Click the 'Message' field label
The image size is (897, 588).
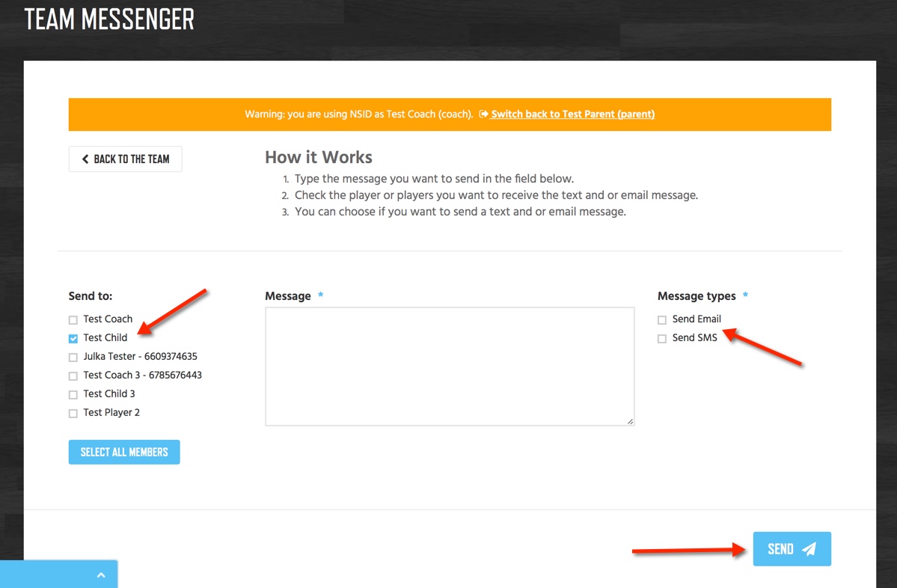tap(288, 295)
